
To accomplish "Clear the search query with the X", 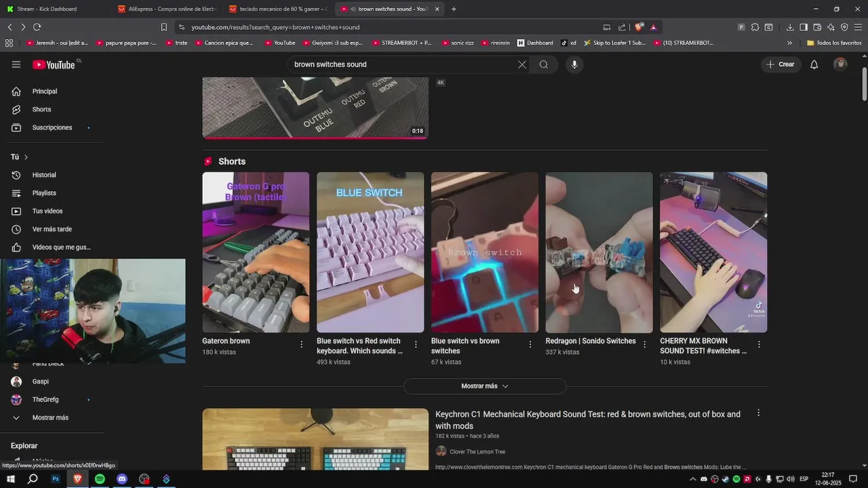I will point(521,64).
